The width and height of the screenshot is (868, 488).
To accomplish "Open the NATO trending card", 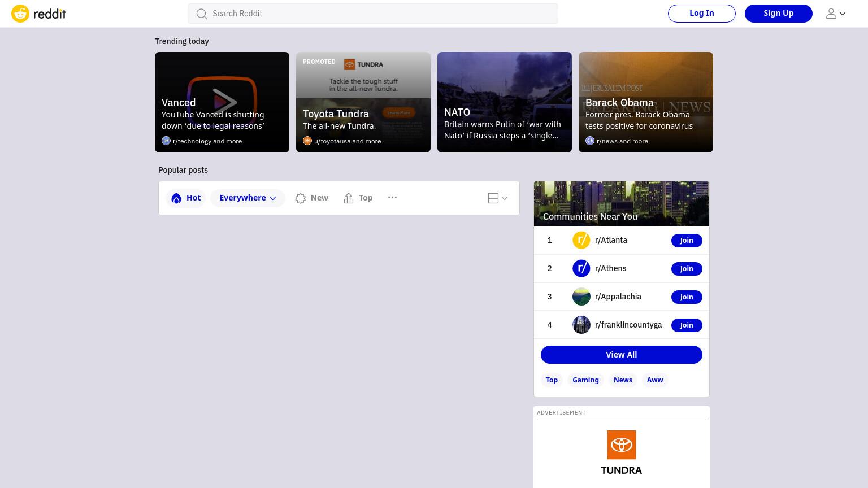I will 505,102.
